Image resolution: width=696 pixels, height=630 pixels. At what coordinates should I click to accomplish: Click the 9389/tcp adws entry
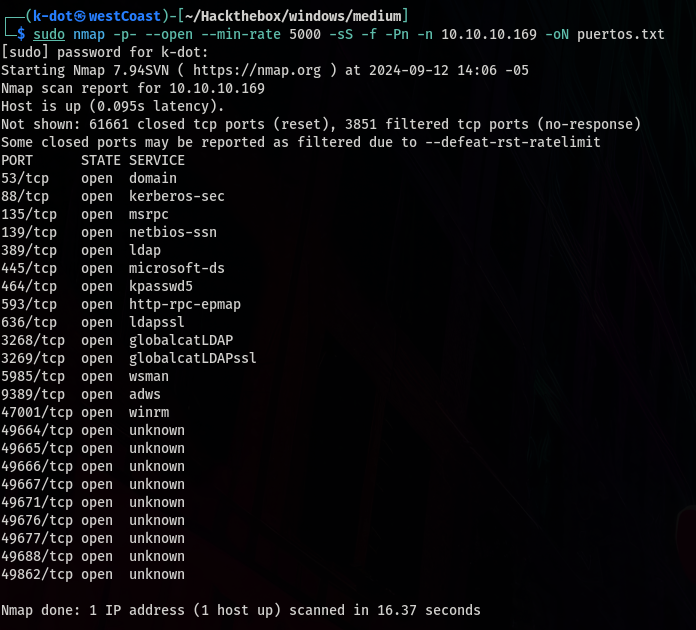click(x=81, y=394)
